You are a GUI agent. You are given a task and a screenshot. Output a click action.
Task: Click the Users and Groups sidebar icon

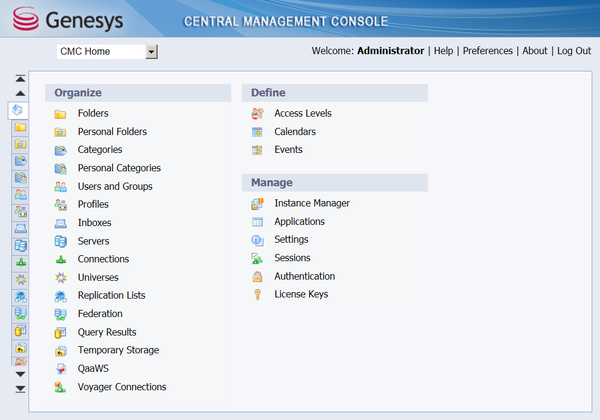(x=20, y=194)
